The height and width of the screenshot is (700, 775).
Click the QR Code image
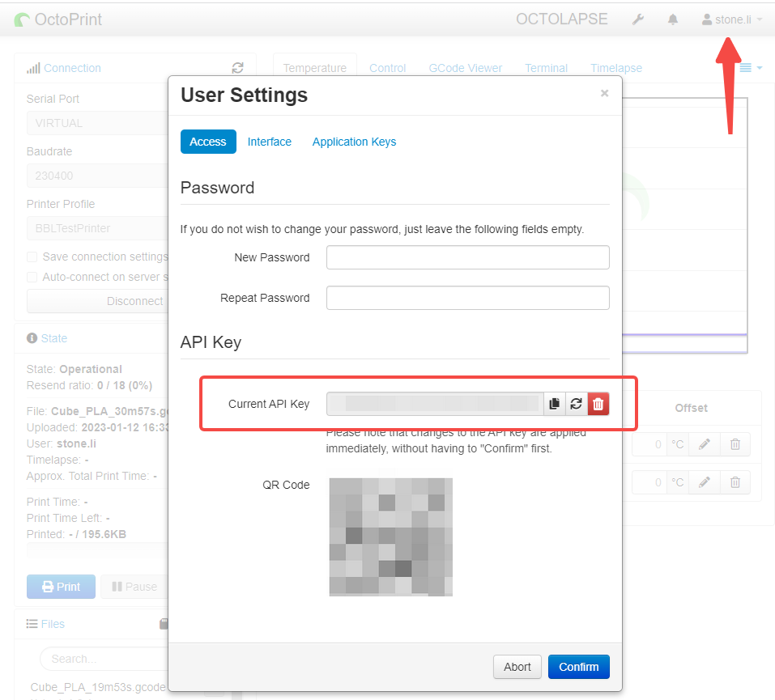pyautogui.click(x=390, y=537)
